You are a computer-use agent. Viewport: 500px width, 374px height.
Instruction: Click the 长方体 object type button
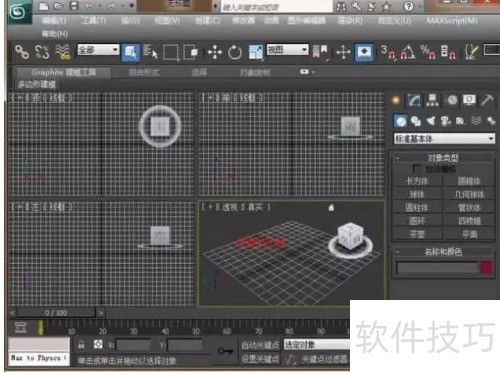click(417, 181)
